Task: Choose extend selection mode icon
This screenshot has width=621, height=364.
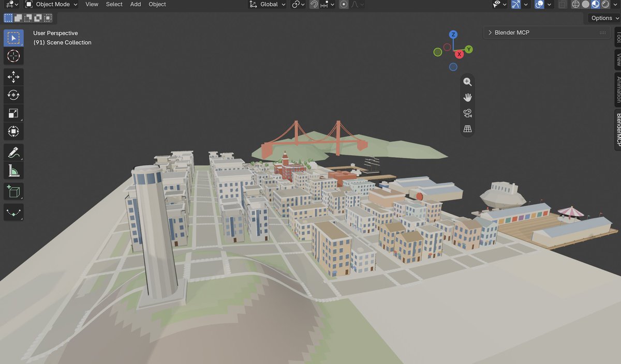Action: click(18, 18)
